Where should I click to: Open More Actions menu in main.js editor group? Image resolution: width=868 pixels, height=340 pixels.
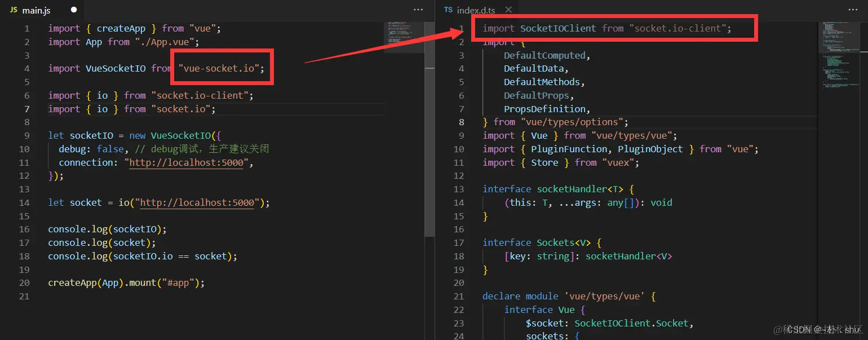tap(418, 10)
